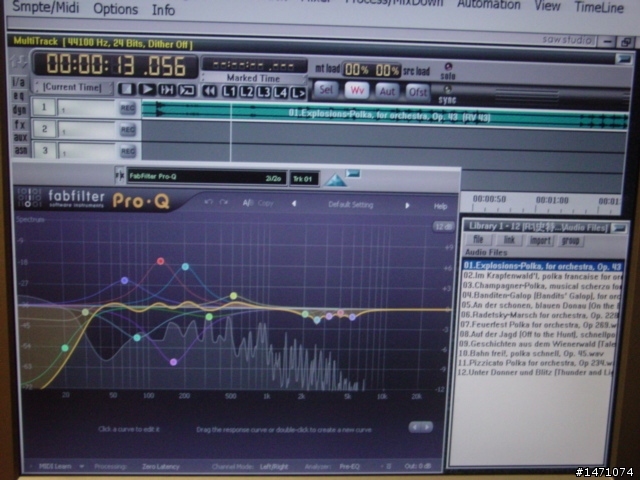The width and height of the screenshot is (640, 480).
Task: Open the i/a section on track sidebar
Action: tap(19, 82)
